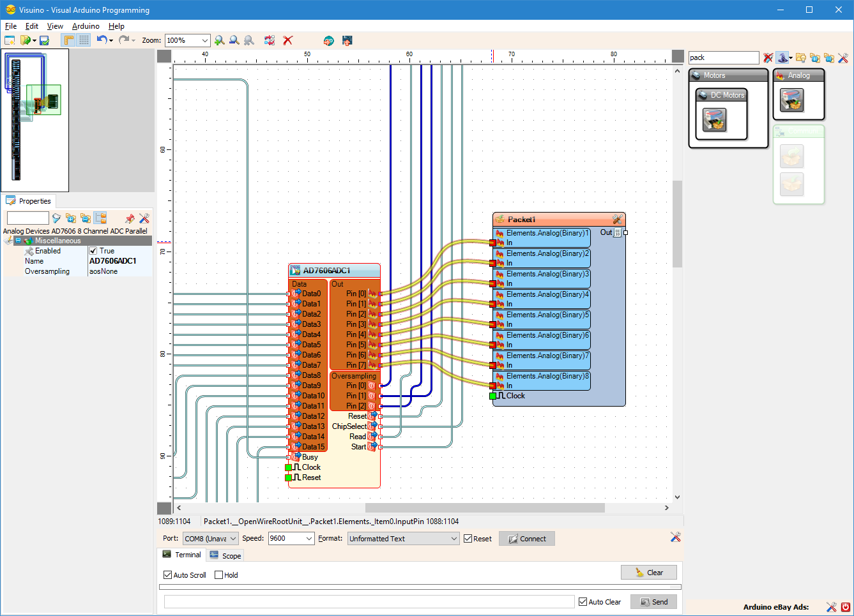Click the Clear button in Terminal
The height and width of the screenshot is (616, 854).
click(649, 572)
